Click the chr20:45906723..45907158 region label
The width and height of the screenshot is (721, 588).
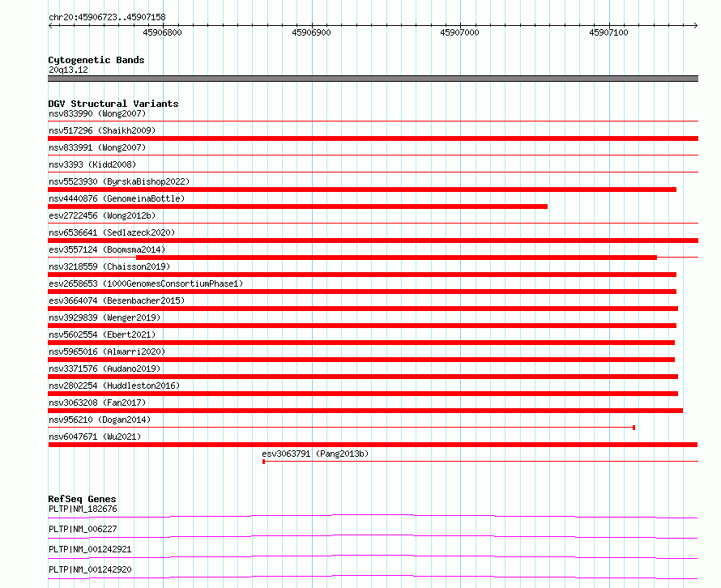click(107, 17)
